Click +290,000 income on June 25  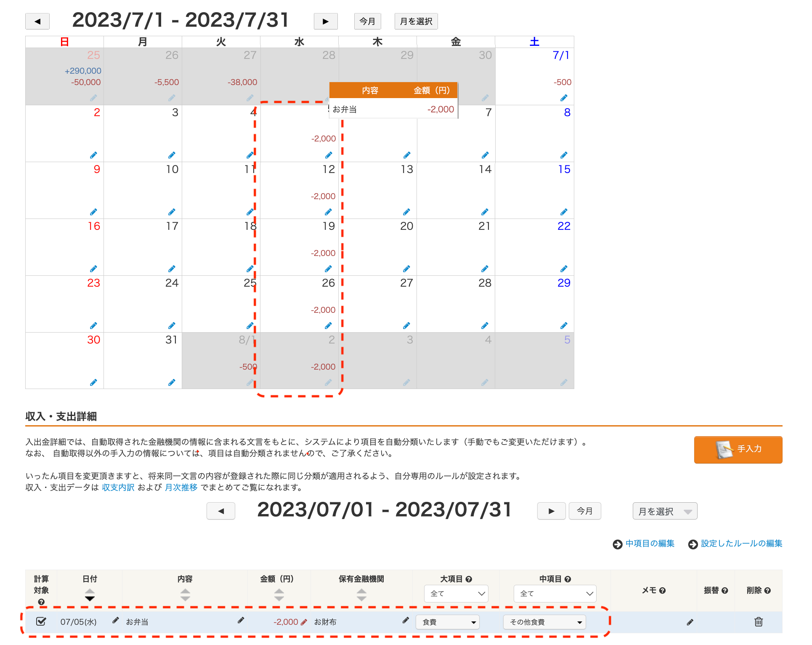[83, 71]
